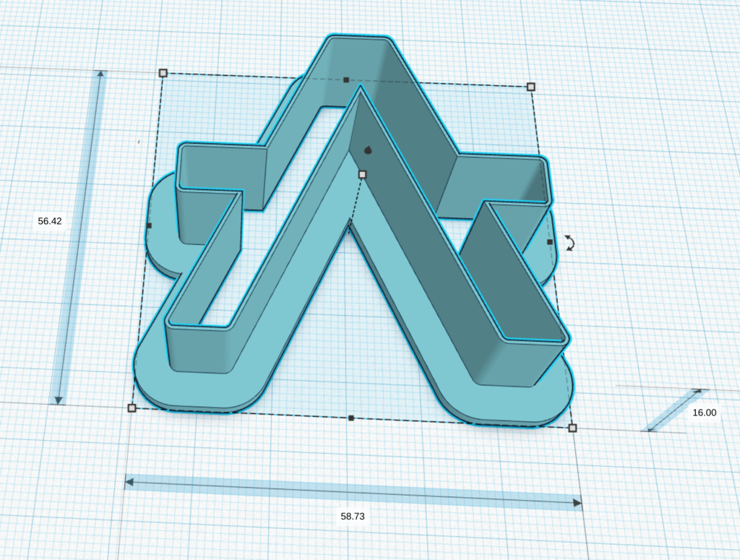The width and height of the screenshot is (740, 560).
Task: Click the top edge midpoint handle
Action: pyautogui.click(x=346, y=80)
